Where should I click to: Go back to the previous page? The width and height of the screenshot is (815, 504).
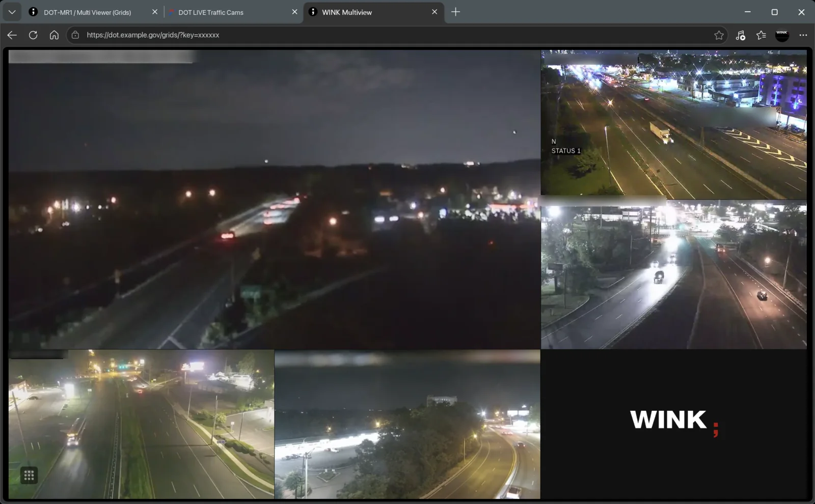12,35
